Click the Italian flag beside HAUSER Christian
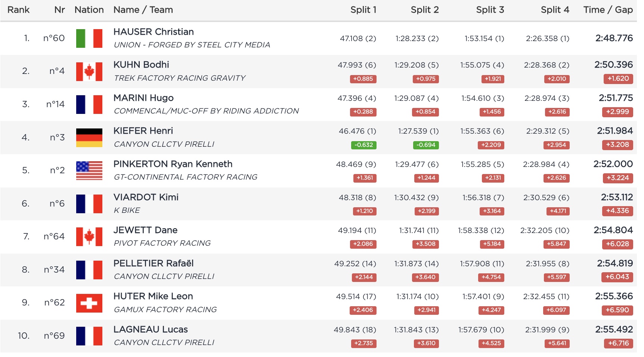 point(89,38)
